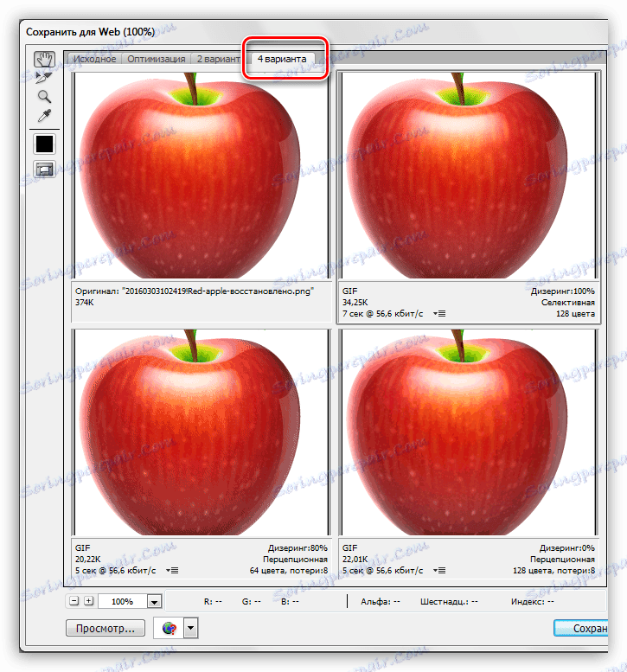
Task: Click the Альфа: -- readout
Action: point(381,602)
